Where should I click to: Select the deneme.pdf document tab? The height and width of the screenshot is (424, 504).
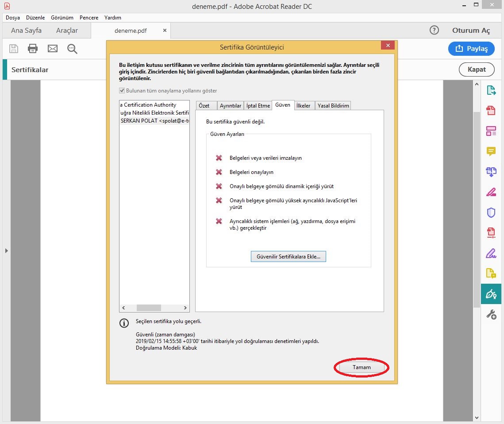tap(131, 31)
